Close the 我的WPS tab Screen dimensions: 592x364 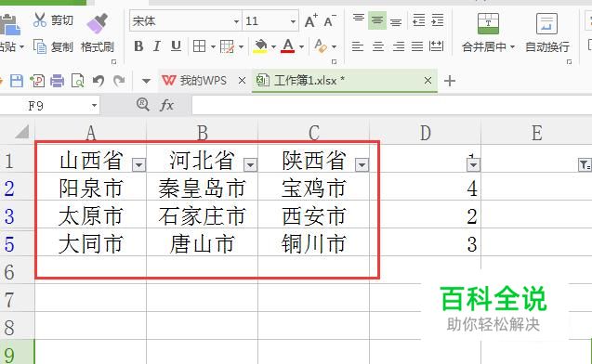coord(242,81)
